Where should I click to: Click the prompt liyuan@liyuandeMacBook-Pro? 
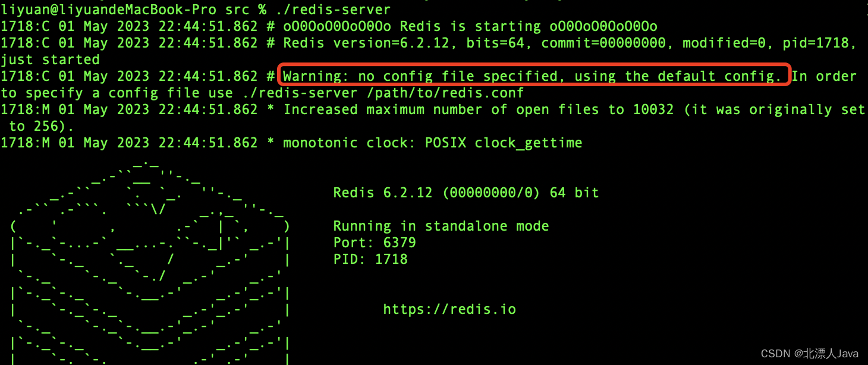(108, 10)
